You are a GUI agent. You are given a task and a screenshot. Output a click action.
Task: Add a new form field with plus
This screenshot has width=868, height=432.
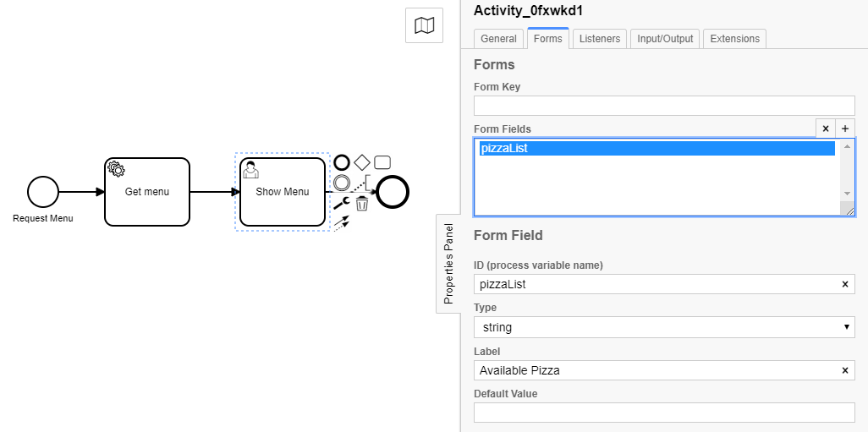[845, 129]
